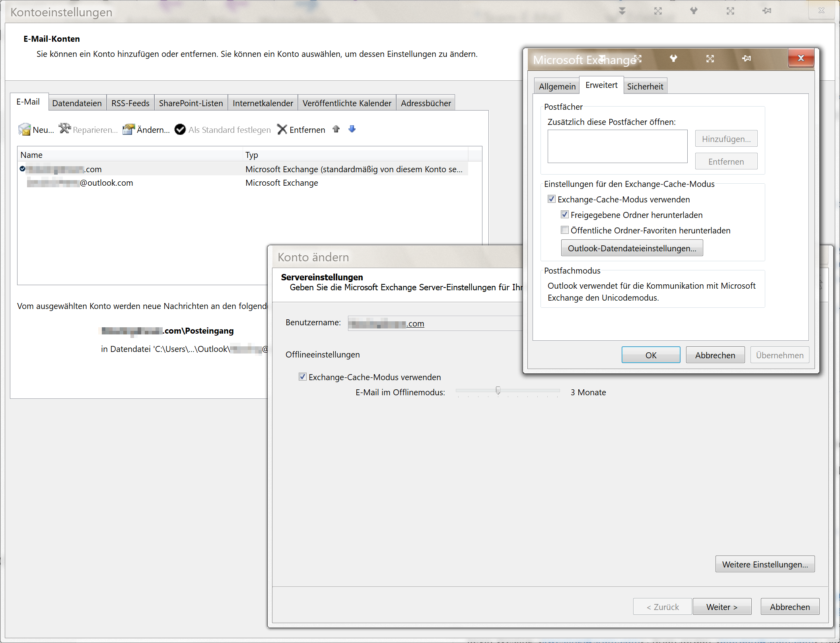Click the "3 Monate" value text

coord(588,392)
